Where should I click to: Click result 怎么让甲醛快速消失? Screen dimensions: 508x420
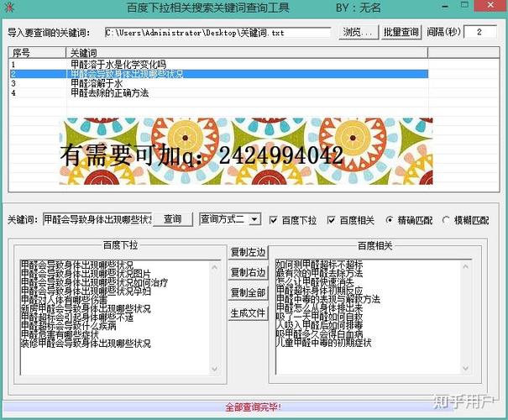pyautogui.click(x=315, y=282)
